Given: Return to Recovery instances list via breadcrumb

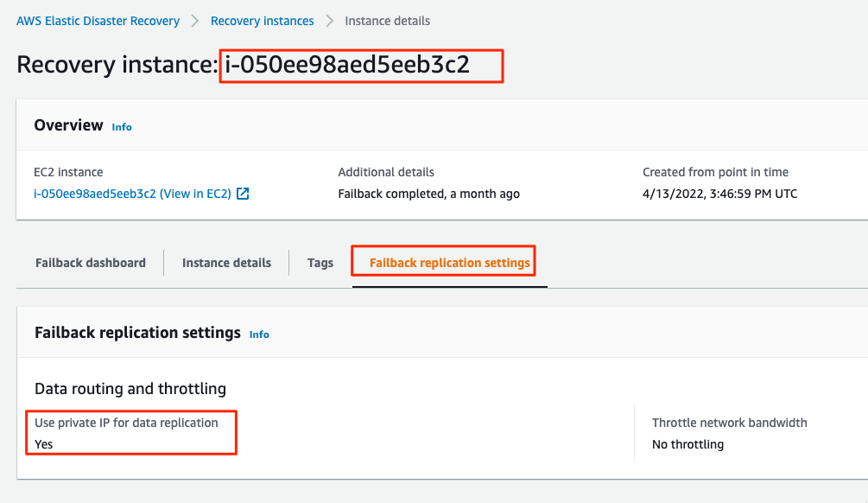Looking at the screenshot, I should pyautogui.click(x=262, y=21).
